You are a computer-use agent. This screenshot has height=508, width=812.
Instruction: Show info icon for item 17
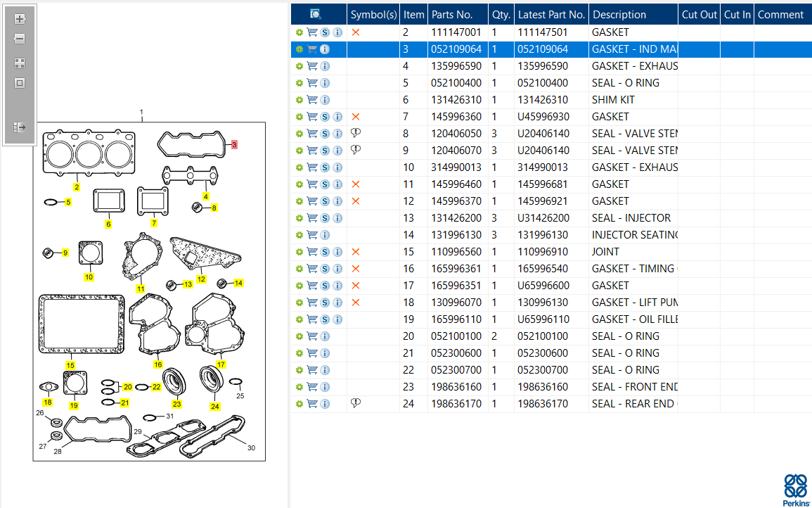coord(337,286)
